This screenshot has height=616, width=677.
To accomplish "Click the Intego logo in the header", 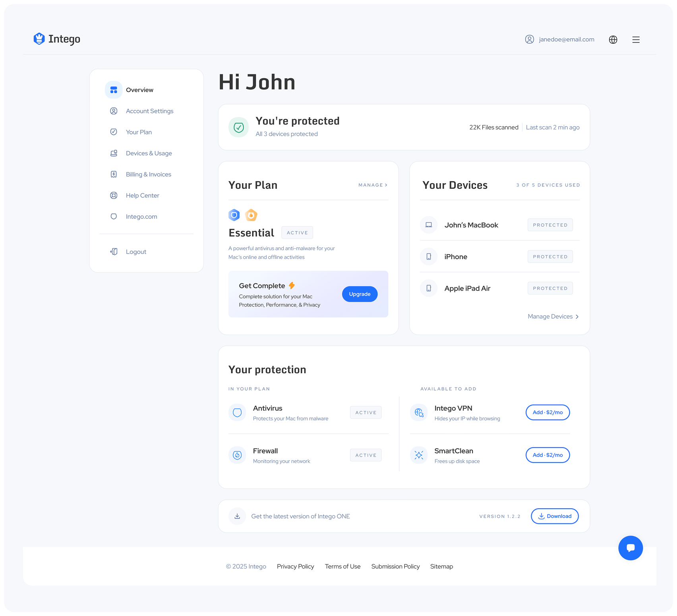I will point(57,39).
